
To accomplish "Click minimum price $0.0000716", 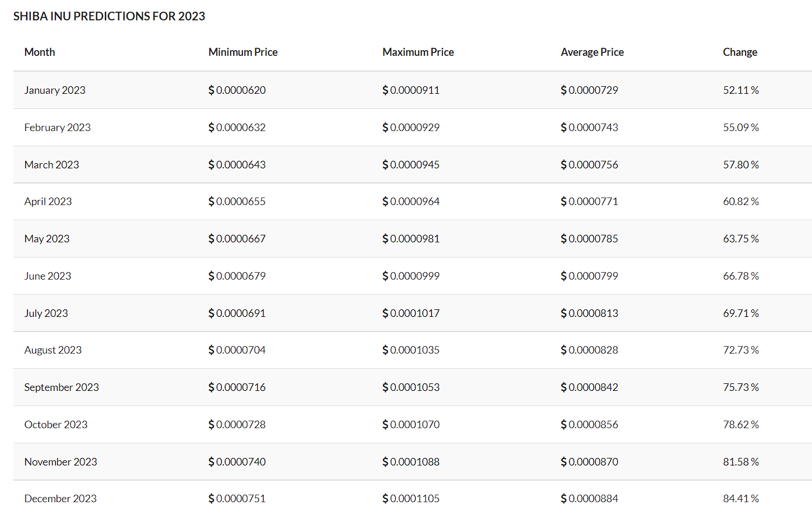I will click(x=237, y=387).
